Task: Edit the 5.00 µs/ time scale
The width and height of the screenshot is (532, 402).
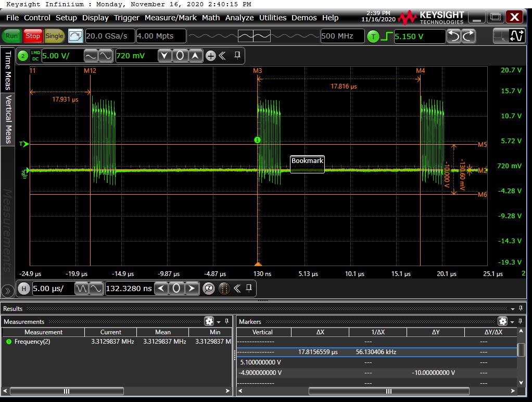Action: point(53,289)
